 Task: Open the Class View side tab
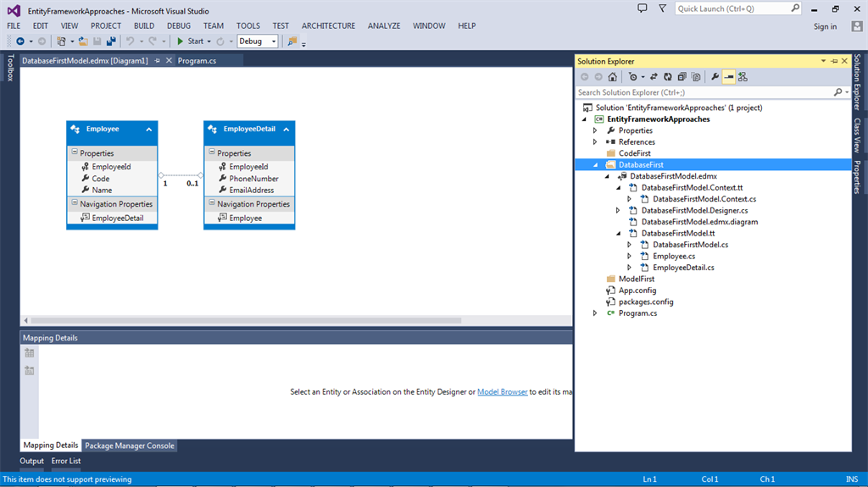(x=857, y=135)
